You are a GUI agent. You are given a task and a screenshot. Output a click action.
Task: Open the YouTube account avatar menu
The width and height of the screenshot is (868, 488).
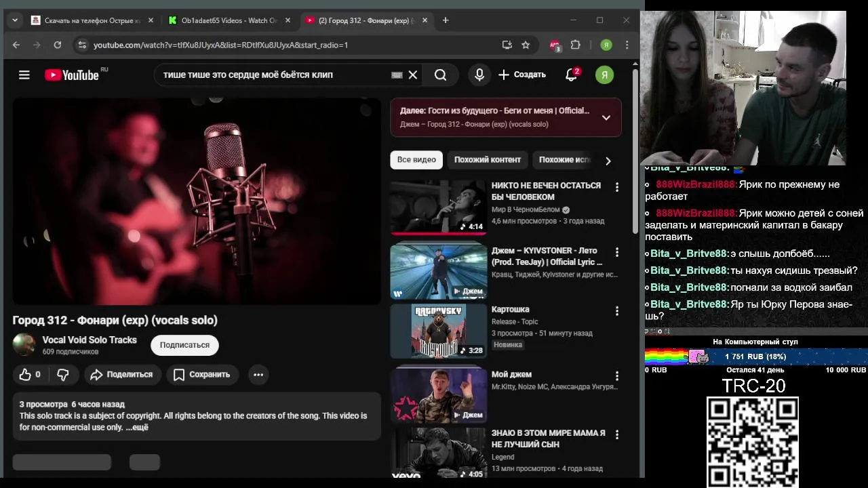[x=605, y=75]
